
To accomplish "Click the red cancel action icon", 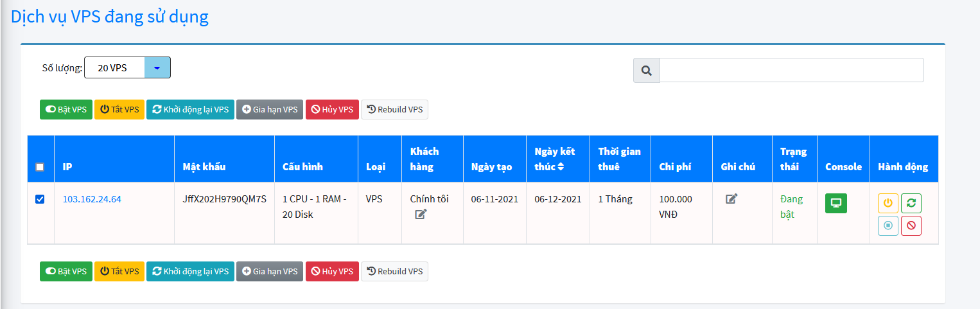I will (x=911, y=225).
